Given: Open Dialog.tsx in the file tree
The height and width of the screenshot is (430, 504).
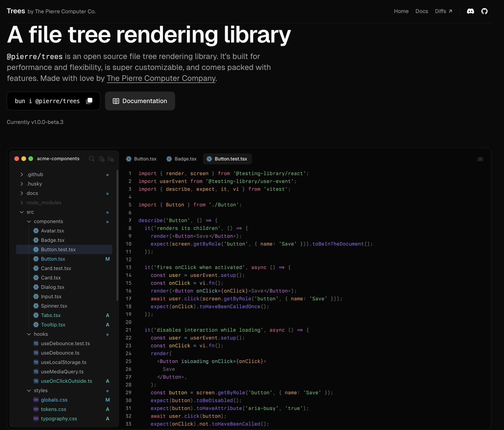Looking at the screenshot, I should (64, 287).
